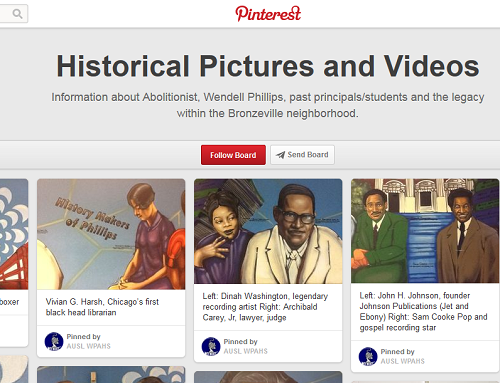Open the Pinterest logo home link
This screenshot has width=500, height=383.
pyautogui.click(x=268, y=14)
